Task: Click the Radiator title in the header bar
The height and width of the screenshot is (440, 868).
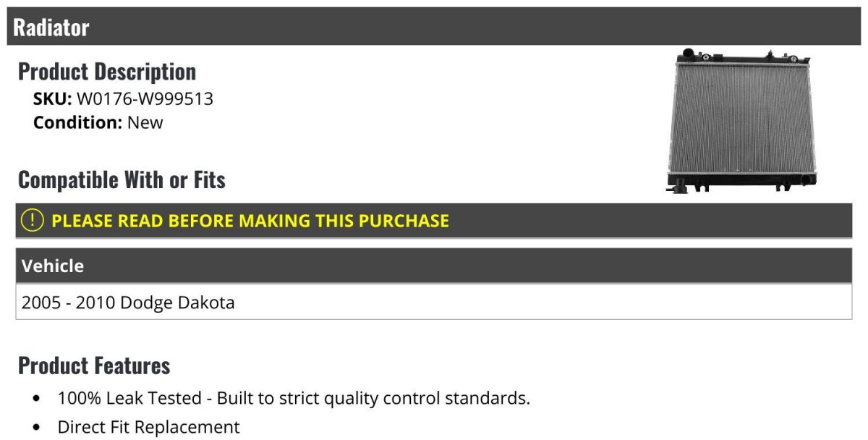Action: (51, 27)
